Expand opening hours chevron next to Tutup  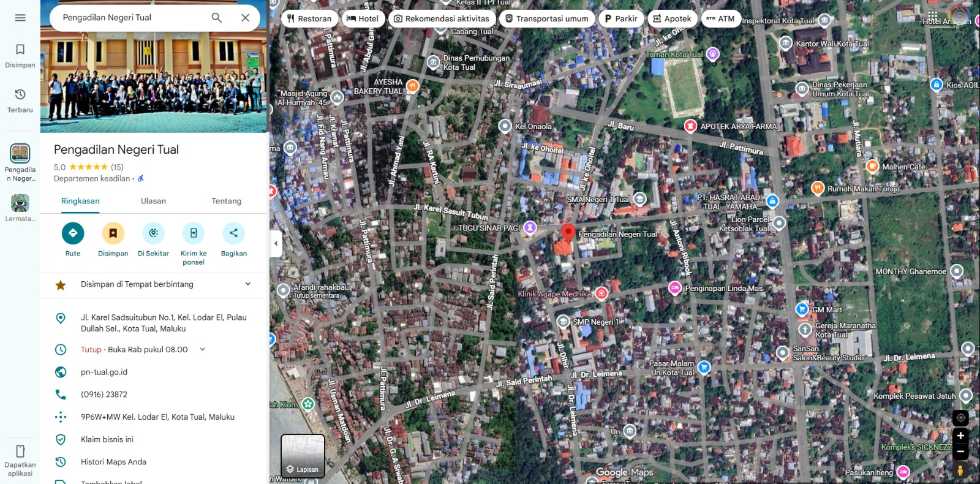coord(203,349)
